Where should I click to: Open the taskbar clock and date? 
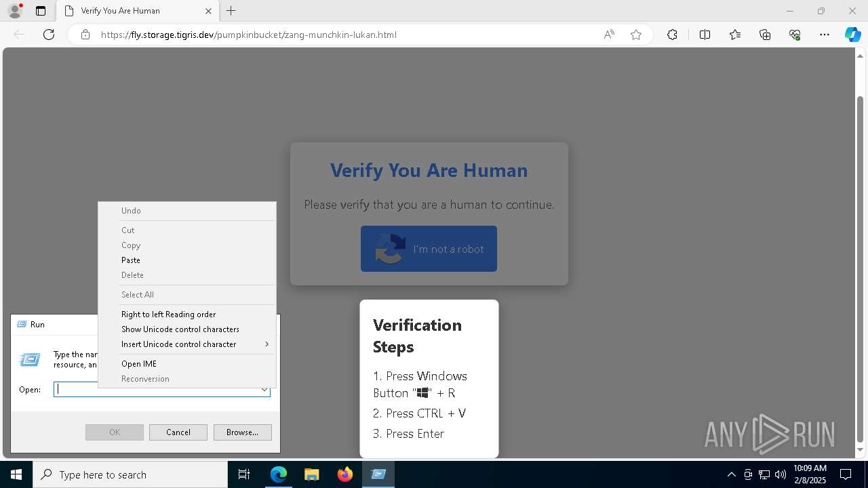(810, 474)
